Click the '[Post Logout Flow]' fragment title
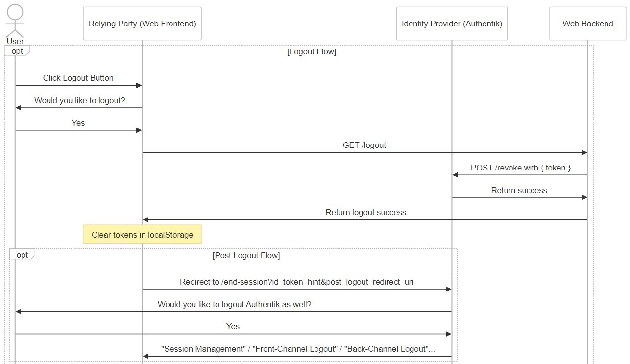Screen dimensions: 630x364 (x=246, y=255)
